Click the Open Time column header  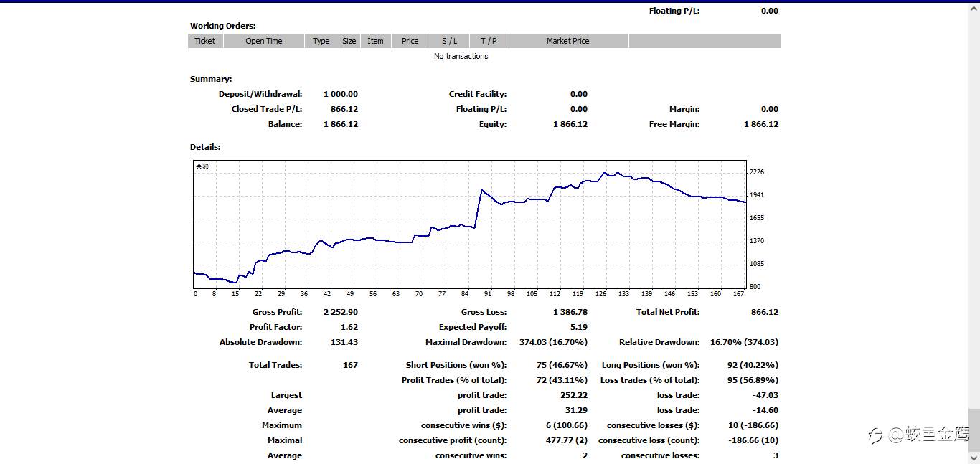click(x=264, y=41)
